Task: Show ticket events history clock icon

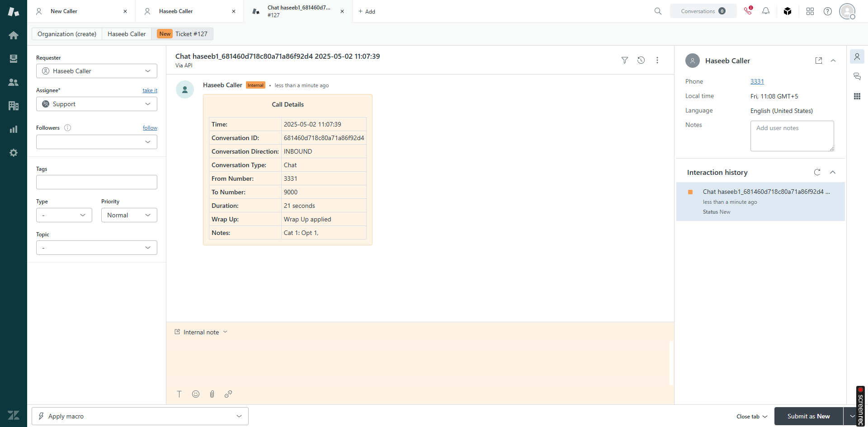Action: pyautogui.click(x=641, y=60)
